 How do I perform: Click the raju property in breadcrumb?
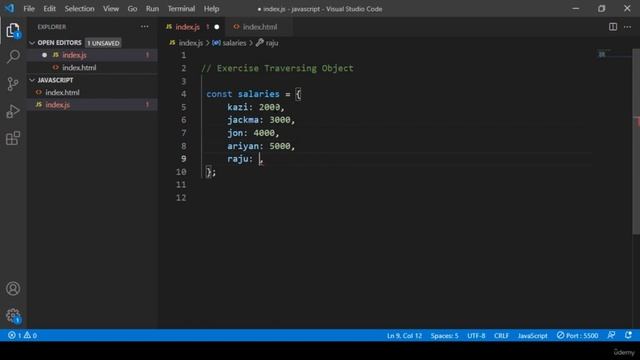point(267,42)
